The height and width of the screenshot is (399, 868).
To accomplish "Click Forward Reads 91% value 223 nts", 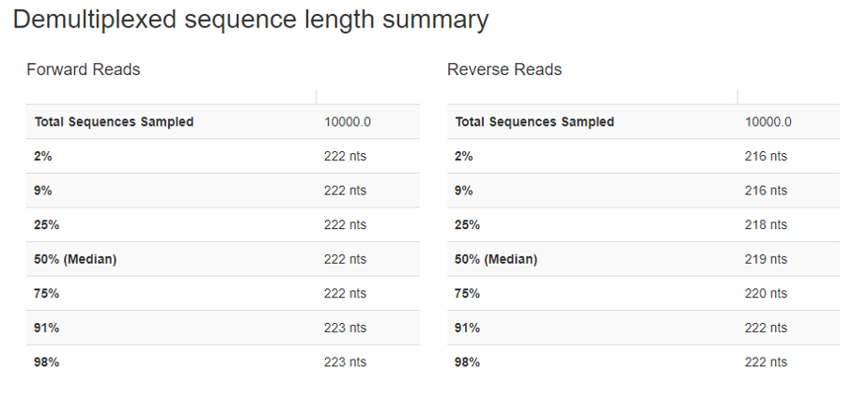I will pyautogui.click(x=345, y=328).
